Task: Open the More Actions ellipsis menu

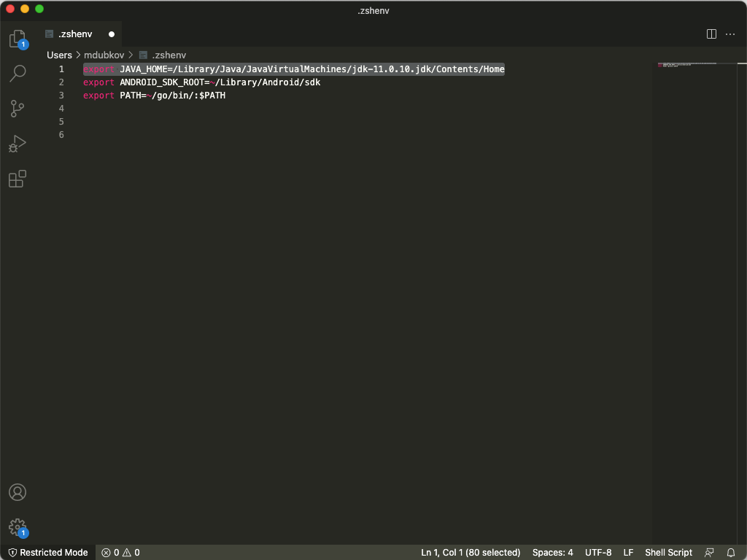Action: coord(729,34)
